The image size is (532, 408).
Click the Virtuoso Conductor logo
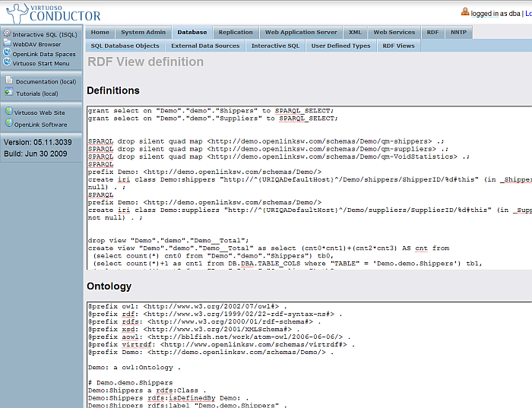click(x=52, y=12)
